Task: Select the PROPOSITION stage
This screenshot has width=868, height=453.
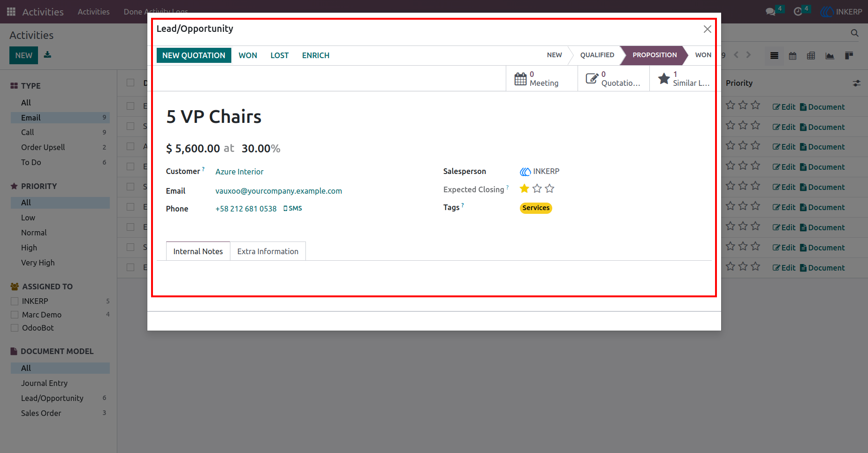Action: (655, 55)
